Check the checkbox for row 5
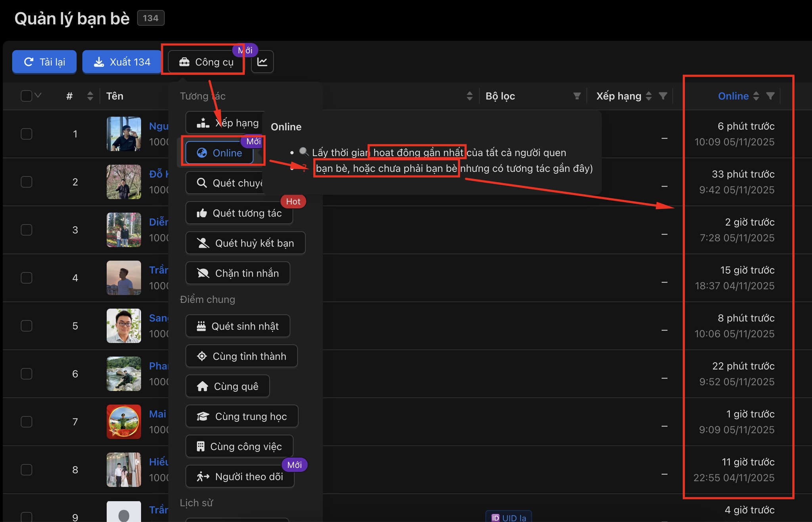The width and height of the screenshot is (812, 522). point(27,326)
